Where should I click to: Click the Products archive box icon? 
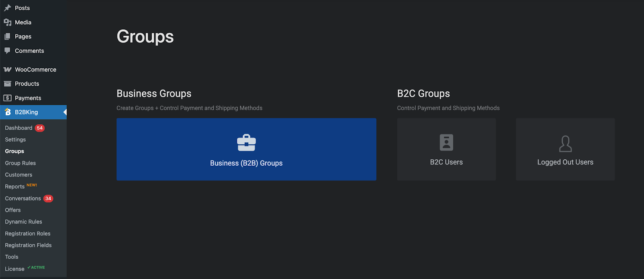(x=8, y=84)
